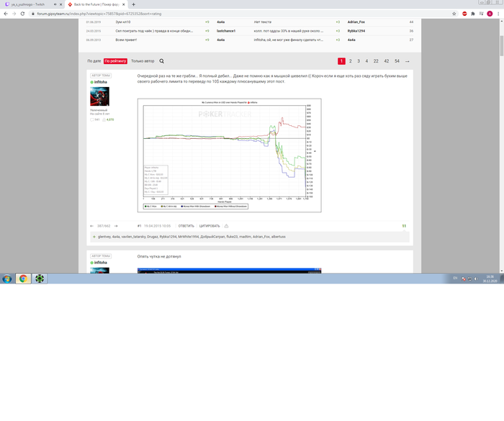Quote the post via ЦИТИРОВАТЬ
This screenshot has width=504, height=421.
tap(210, 226)
